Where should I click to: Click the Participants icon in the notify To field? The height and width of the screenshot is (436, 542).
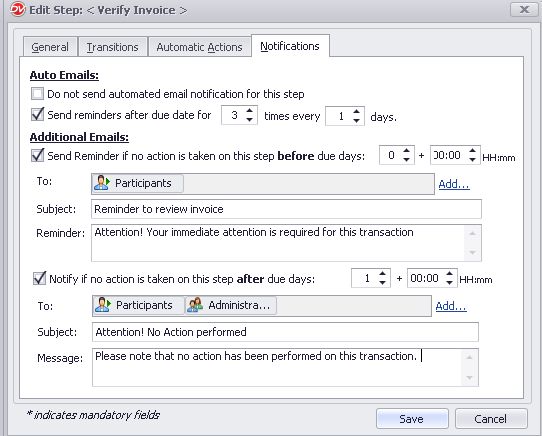103,305
